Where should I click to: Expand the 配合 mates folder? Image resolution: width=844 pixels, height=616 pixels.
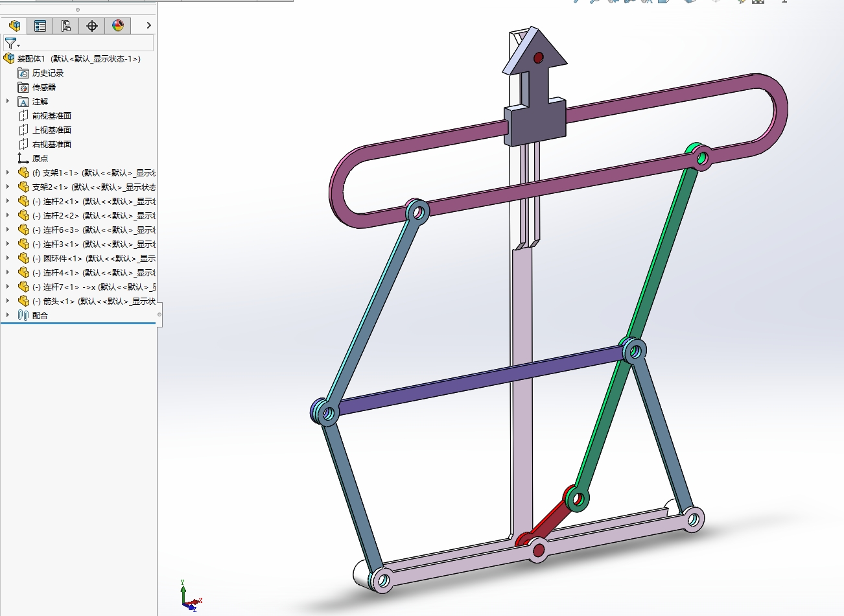tap(8, 315)
